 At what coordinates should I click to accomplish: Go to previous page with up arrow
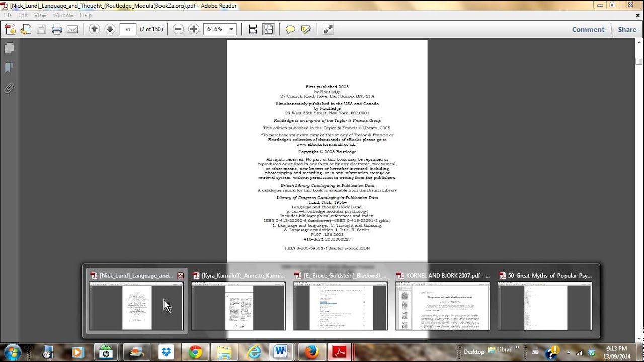(94, 29)
